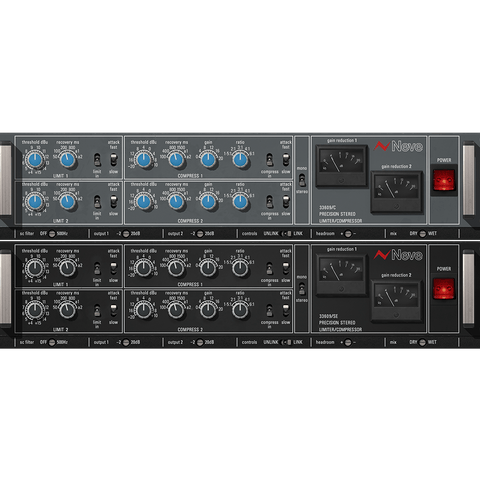Flip the Compress 2 attack switch on grey unit
The height and width of the screenshot is (480, 480).
pyautogui.click(x=286, y=202)
